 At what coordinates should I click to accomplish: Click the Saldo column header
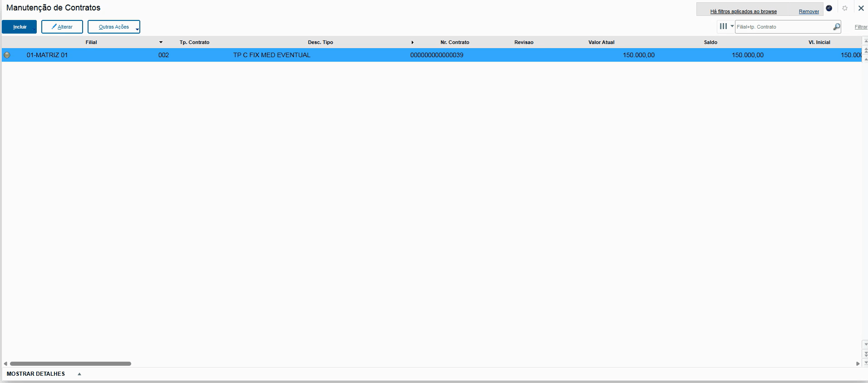(710, 42)
